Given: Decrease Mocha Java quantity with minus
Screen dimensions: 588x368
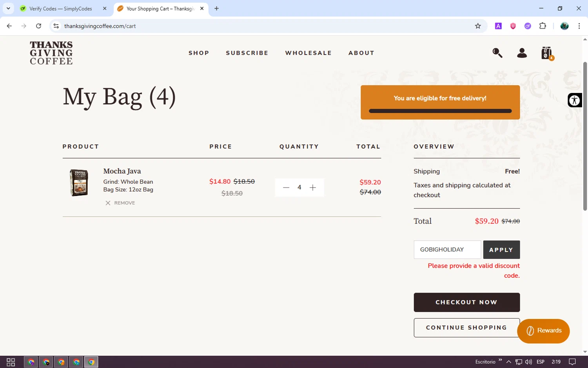Looking at the screenshot, I should coord(286,188).
